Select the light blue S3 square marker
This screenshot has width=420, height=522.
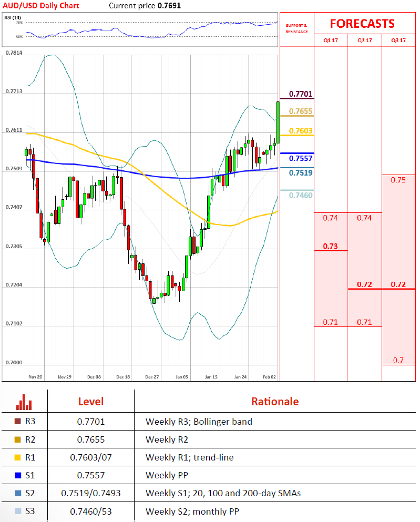[x=17, y=511]
